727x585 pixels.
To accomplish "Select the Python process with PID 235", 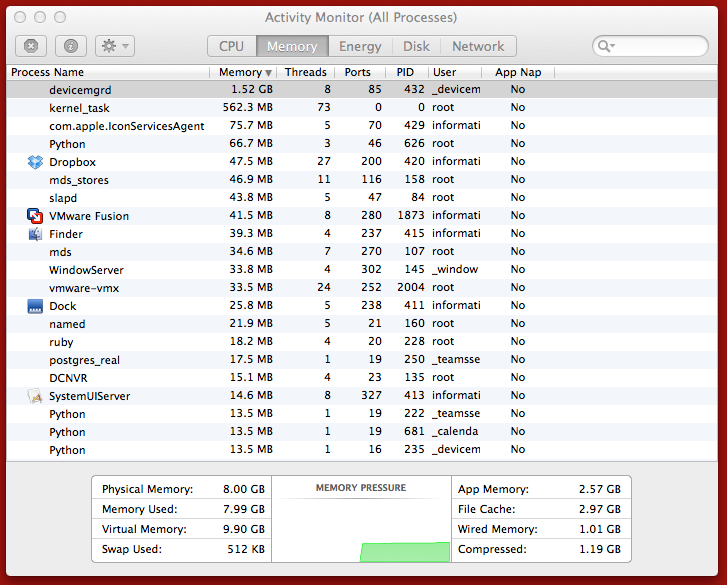I will (362, 450).
